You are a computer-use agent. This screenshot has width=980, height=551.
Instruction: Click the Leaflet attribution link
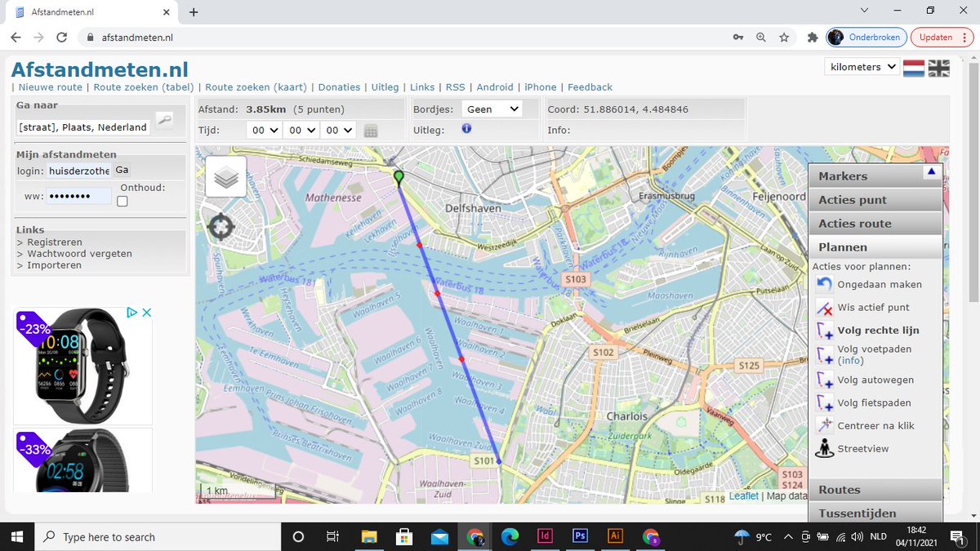pos(744,495)
